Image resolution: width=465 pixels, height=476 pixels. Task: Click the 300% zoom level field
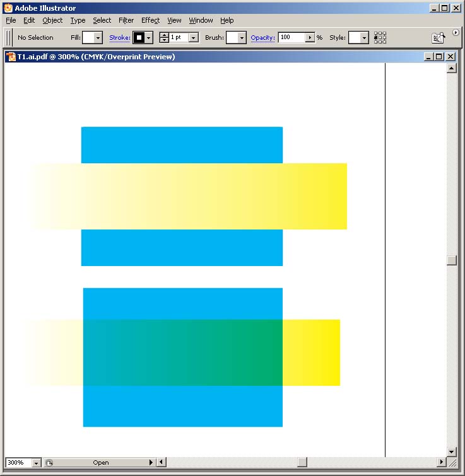18,462
